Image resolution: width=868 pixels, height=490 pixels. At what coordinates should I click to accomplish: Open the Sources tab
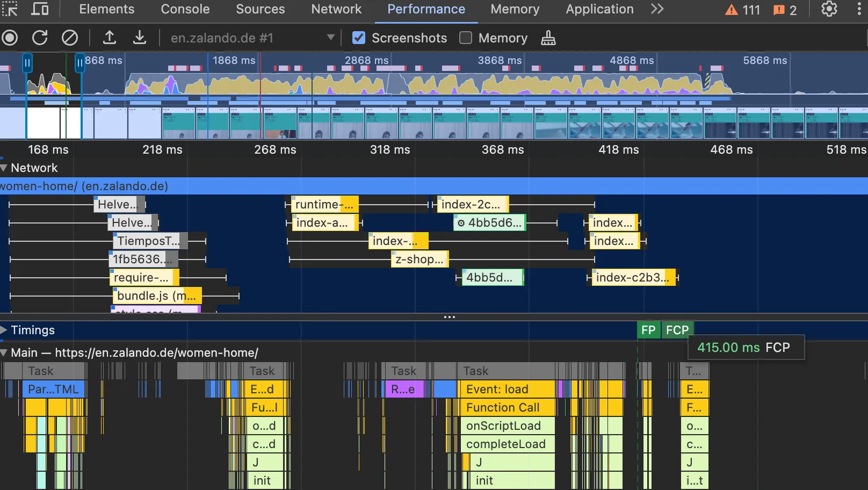tap(261, 9)
